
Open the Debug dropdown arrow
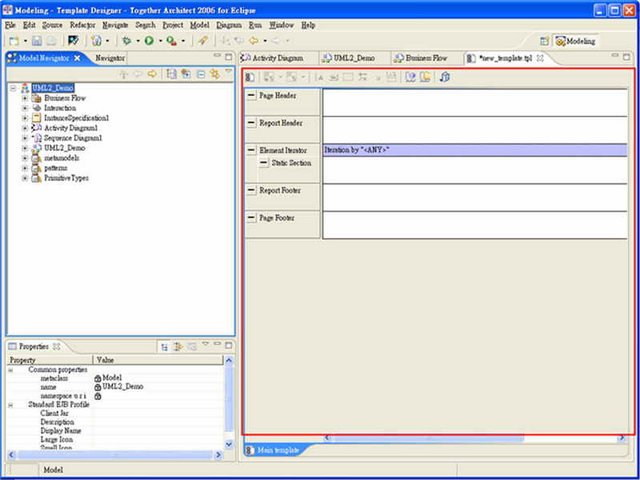click(x=138, y=41)
